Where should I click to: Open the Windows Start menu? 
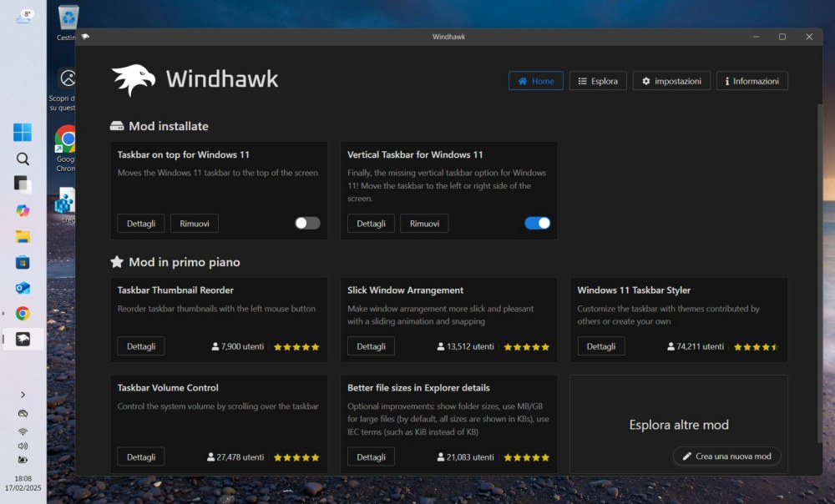(23, 133)
